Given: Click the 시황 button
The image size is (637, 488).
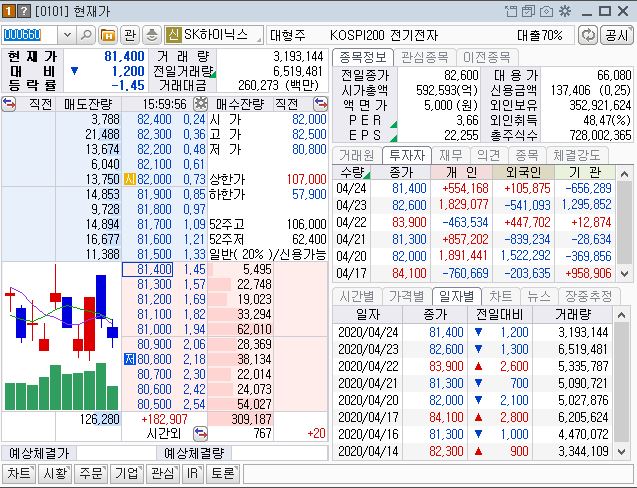Looking at the screenshot, I should click(x=55, y=473).
